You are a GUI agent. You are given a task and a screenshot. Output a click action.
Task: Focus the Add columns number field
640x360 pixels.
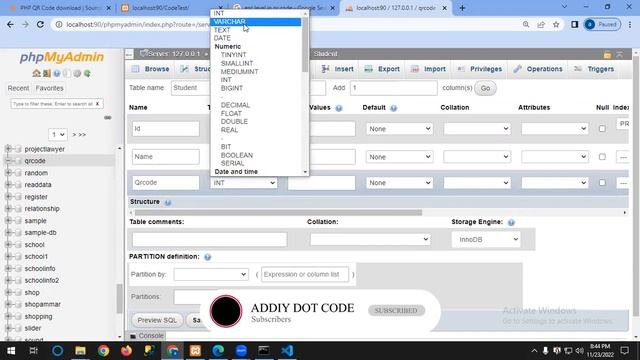click(393, 88)
